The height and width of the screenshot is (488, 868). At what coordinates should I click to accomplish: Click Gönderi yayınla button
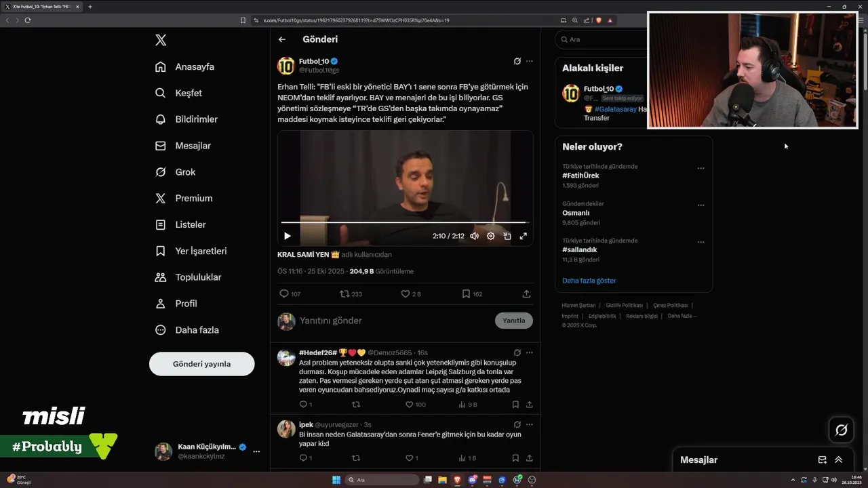[x=201, y=364]
